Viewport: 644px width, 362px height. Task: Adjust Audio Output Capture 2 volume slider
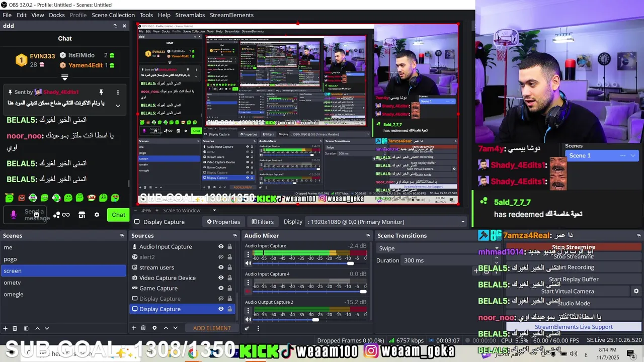pos(315,319)
